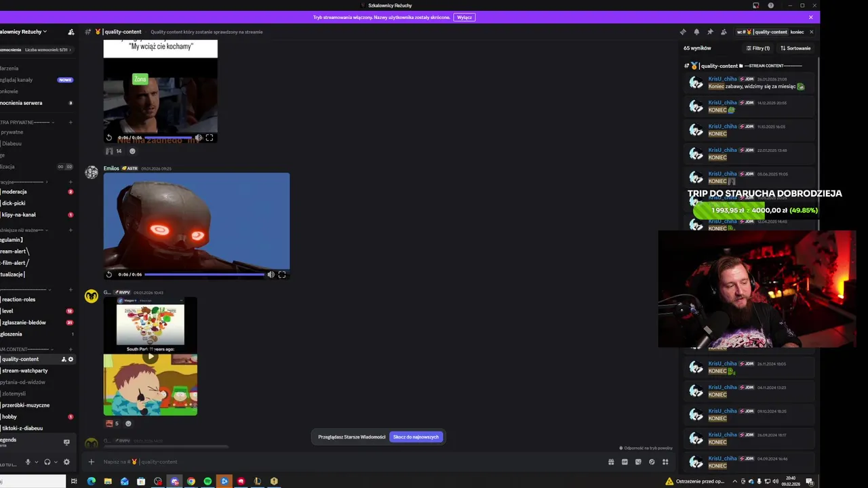Image resolution: width=868 pixels, height=488 pixels.
Task: Click reaction with 14 count
Action: click(x=113, y=151)
